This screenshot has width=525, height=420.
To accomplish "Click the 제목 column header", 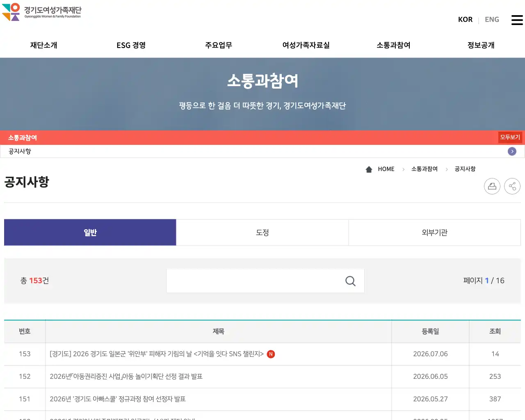I will coord(218,331).
